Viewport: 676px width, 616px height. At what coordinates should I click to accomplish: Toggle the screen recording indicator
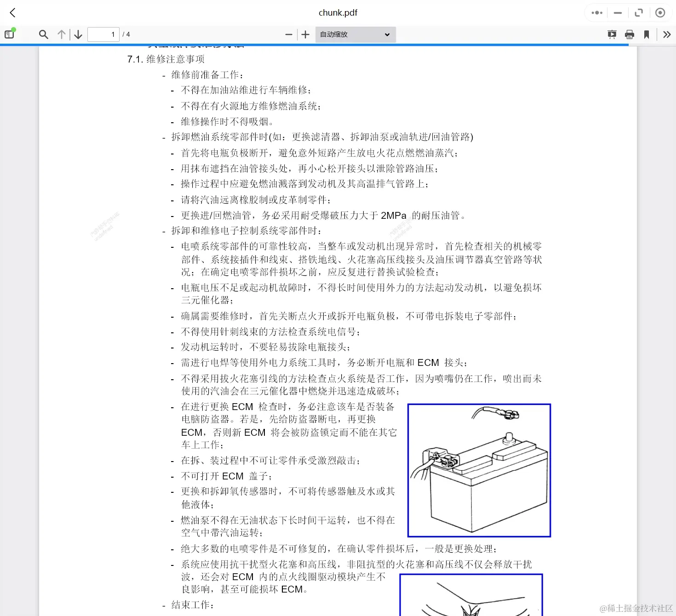[660, 12]
